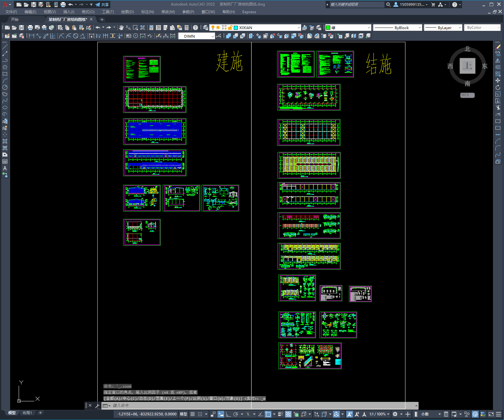The height and width of the screenshot is (420, 504).
Task: Activate the multiline Text tool
Action: [x=5, y=168]
